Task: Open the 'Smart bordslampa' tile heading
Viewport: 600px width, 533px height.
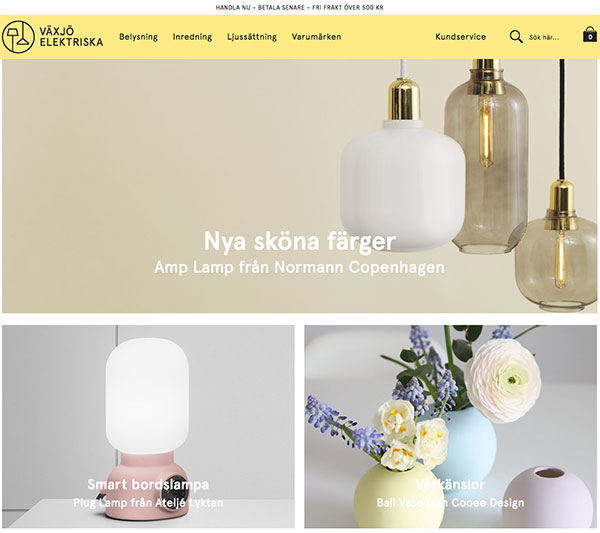Action: pyautogui.click(x=148, y=484)
